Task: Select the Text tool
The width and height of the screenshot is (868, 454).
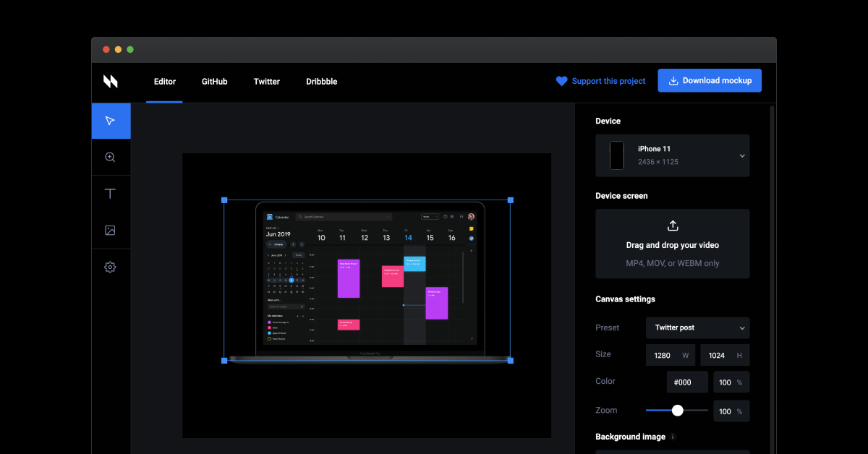Action: click(111, 194)
